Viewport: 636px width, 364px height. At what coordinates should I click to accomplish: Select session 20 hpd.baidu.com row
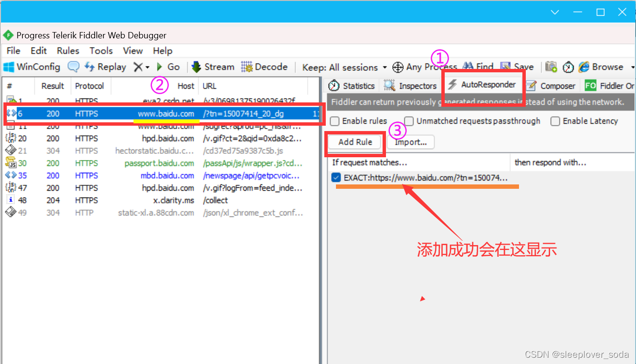161,138
